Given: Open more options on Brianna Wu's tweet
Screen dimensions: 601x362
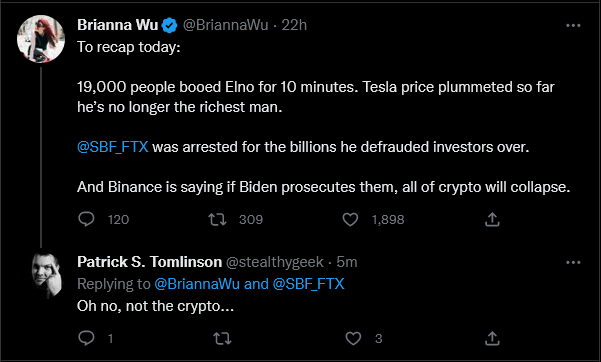Looking at the screenshot, I should [573, 25].
